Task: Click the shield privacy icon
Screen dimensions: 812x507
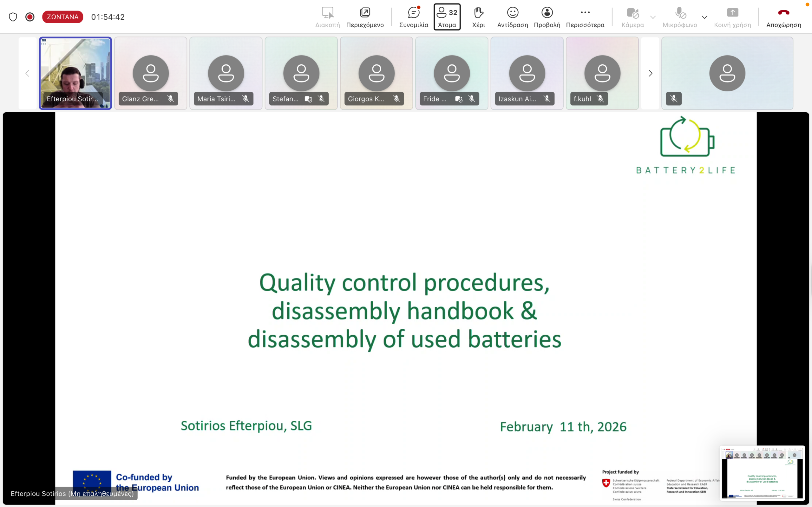Action: tap(13, 17)
